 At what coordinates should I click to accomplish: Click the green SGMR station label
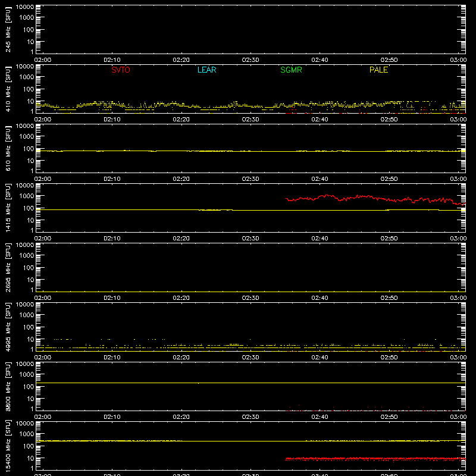(291, 70)
